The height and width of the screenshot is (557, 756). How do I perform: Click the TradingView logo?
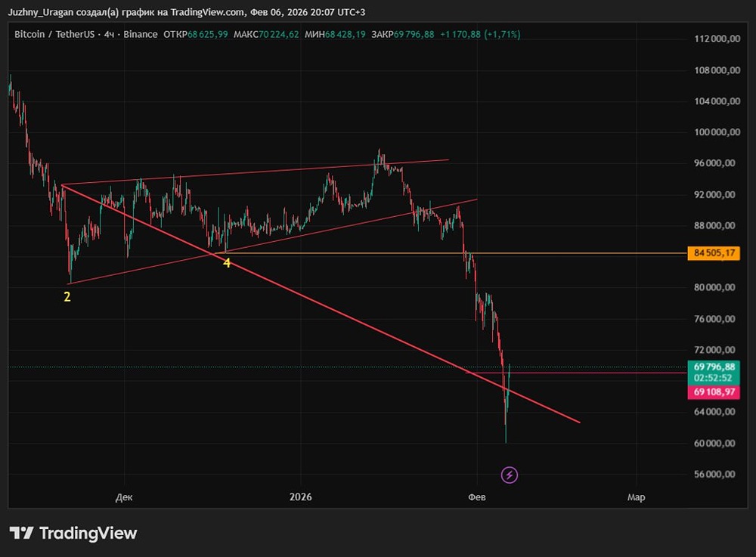click(73, 533)
